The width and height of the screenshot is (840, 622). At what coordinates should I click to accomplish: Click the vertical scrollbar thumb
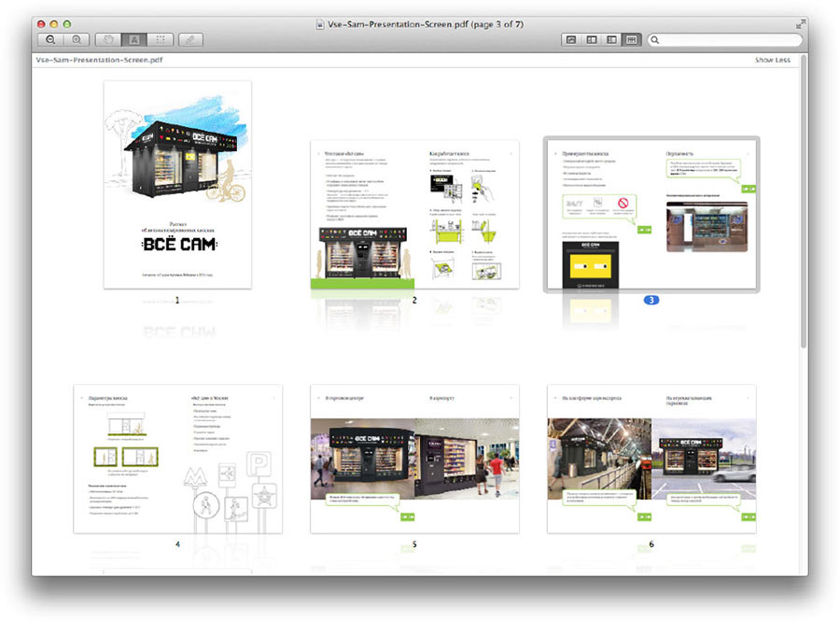tap(804, 207)
